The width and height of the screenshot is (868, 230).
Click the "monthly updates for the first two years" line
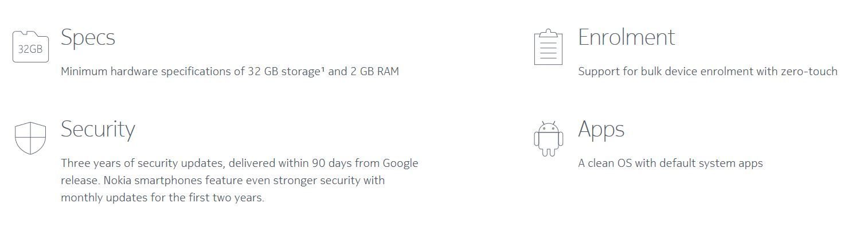[x=162, y=198]
